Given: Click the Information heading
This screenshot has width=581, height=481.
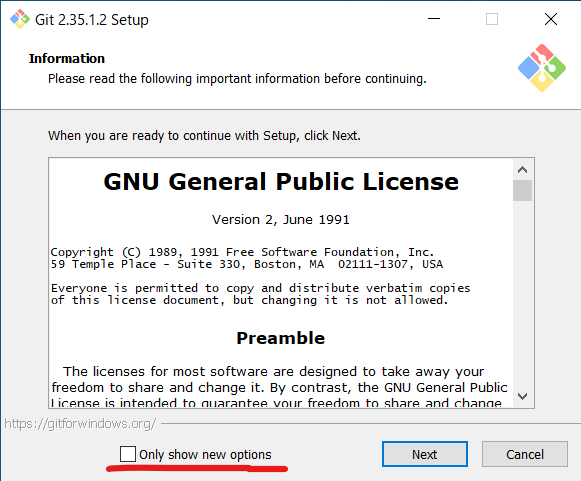Looking at the screenshot, I should tap(67, 59).
